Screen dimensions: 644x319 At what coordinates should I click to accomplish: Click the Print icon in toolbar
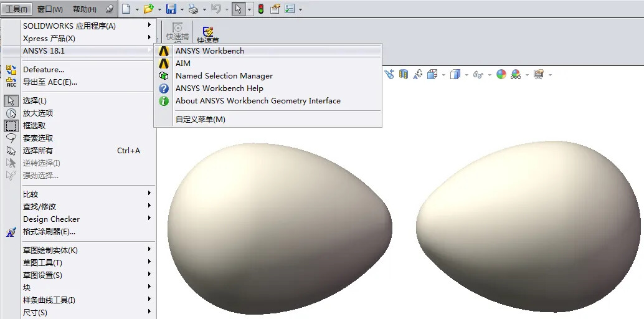point(193,9)
